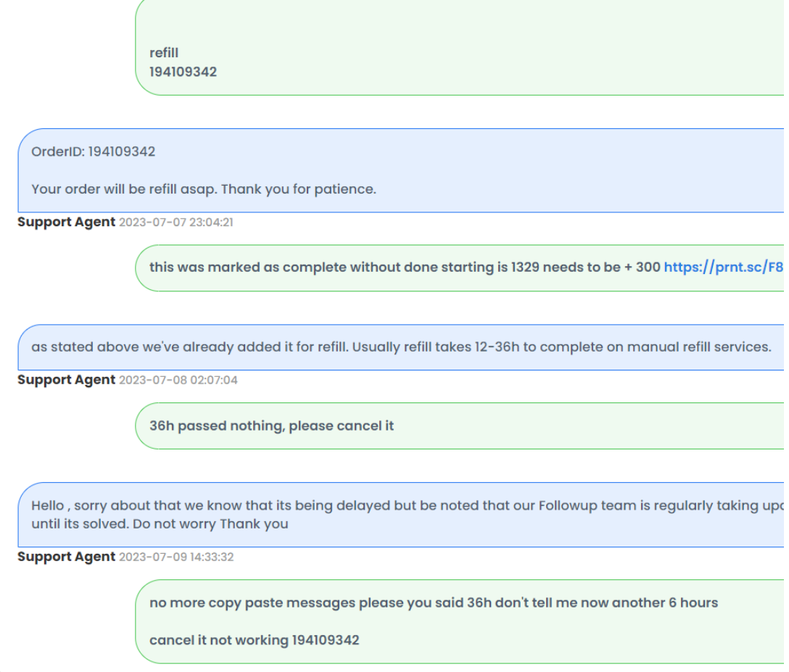The image size is (789, 672).
Task: Click the word 'refill' in top green bubble
Action: click(164, 53)
